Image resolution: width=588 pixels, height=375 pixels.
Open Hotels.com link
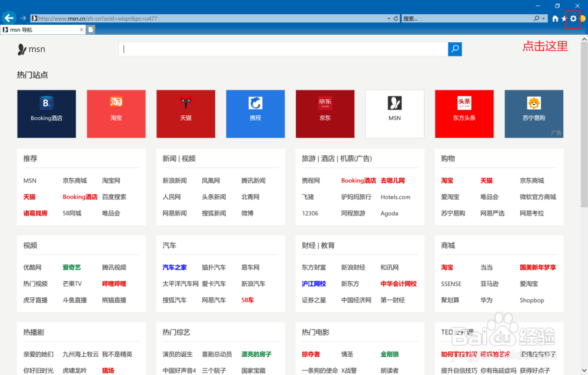pos(395,197)
